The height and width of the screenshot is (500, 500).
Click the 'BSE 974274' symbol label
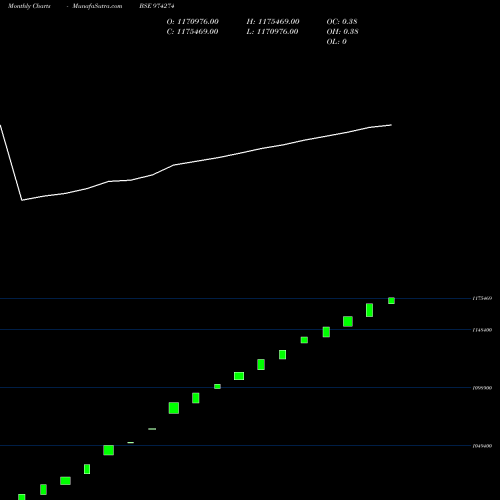157,6
